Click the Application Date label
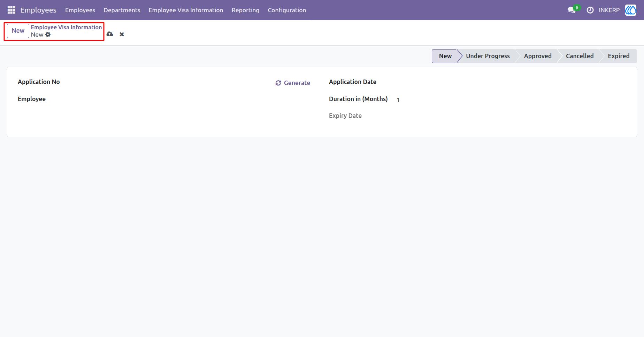This screenshot has height=337, width=644. [353, 82]
